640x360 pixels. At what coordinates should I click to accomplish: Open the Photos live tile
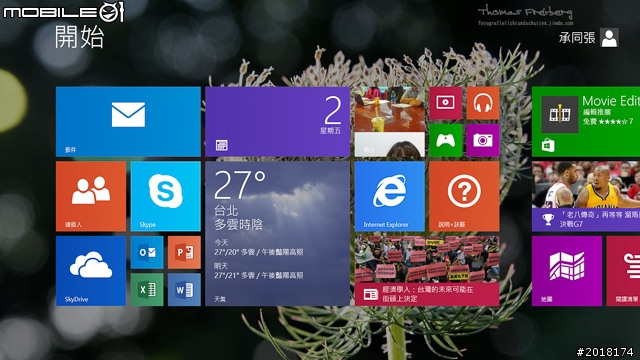pos(389,122)
